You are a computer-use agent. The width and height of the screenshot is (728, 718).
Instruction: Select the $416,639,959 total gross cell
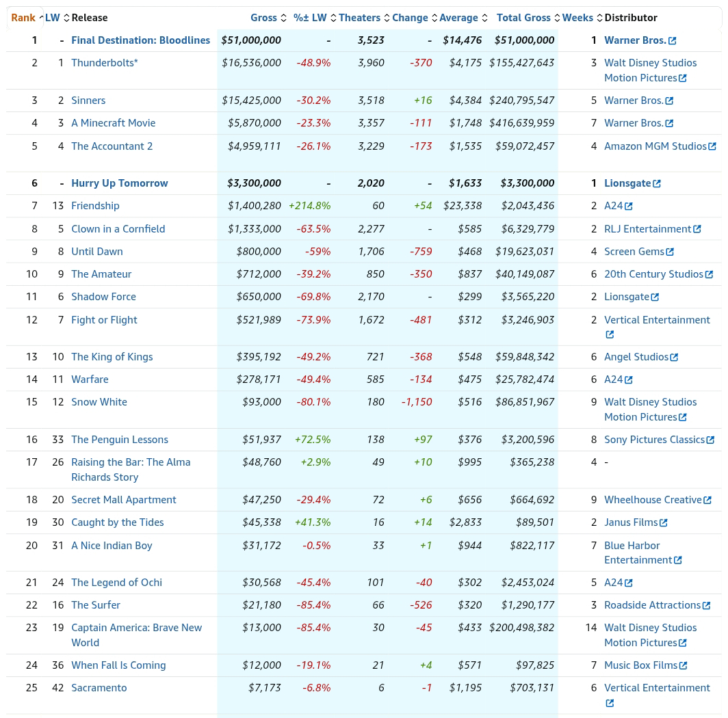tap(521, 124)
